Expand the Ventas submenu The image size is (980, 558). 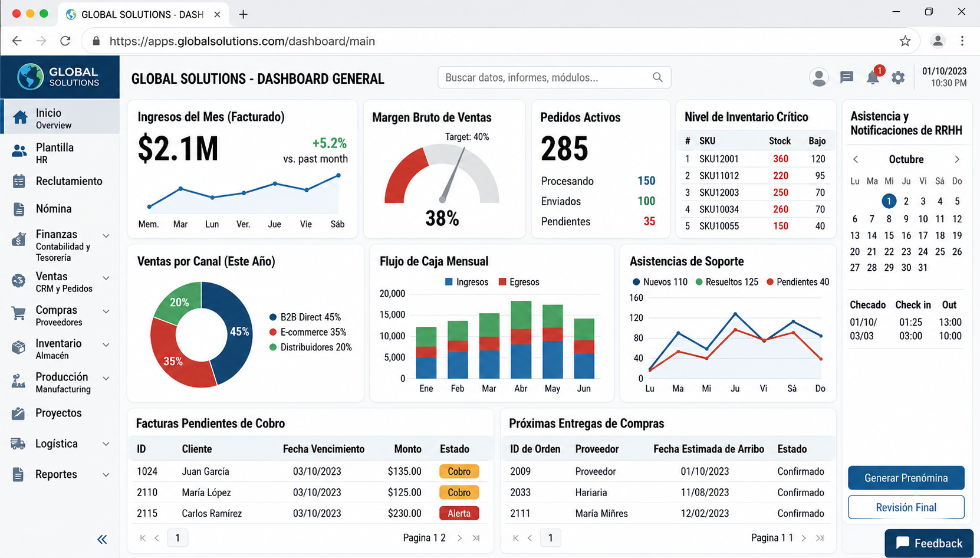point(106,278)
